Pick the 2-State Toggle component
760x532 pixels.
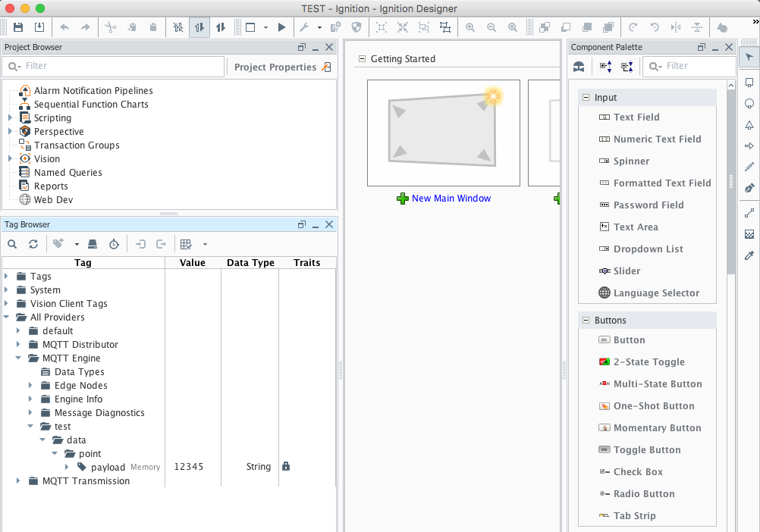649,361
